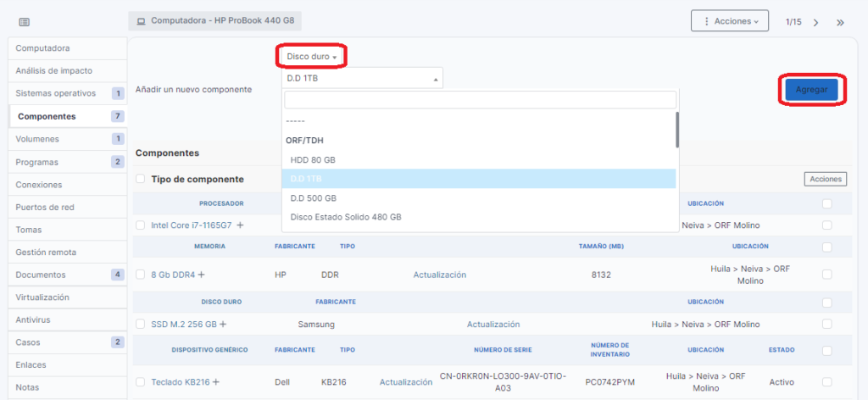Check the SSD M.2 256 GB row checkbox
868x400 pixels.
[x=141, y=325]
